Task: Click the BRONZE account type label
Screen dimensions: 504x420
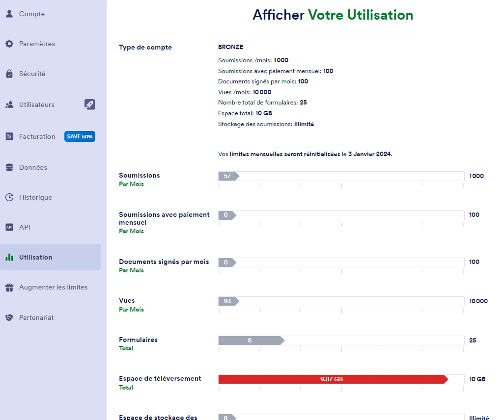Action: (x=230, y=47)
